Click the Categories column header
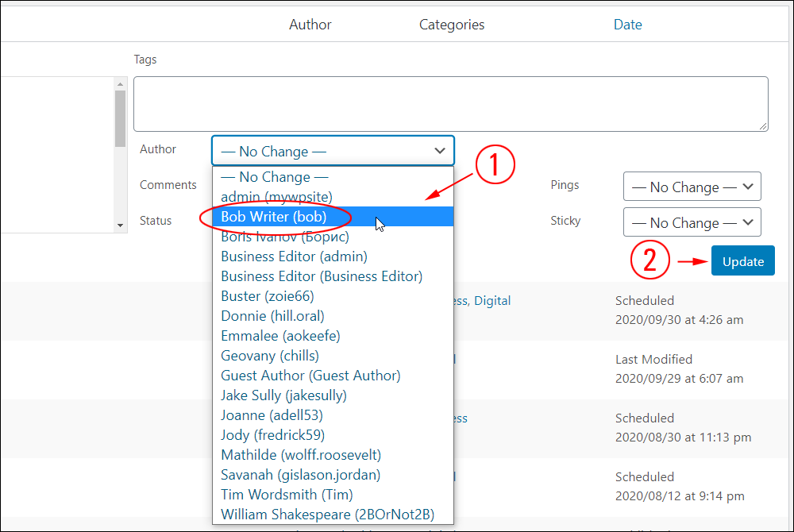This screenshot has width=794, height=532. (x=452, y=25)
